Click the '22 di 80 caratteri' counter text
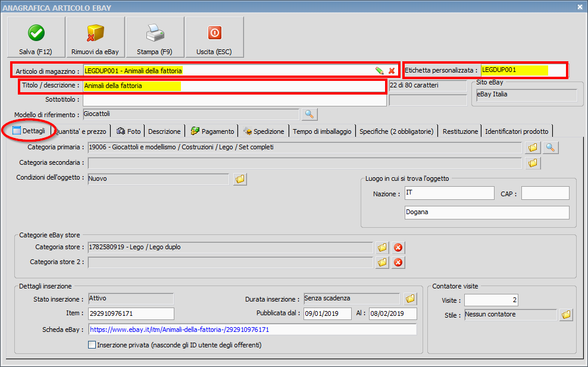 coord(414,85)
